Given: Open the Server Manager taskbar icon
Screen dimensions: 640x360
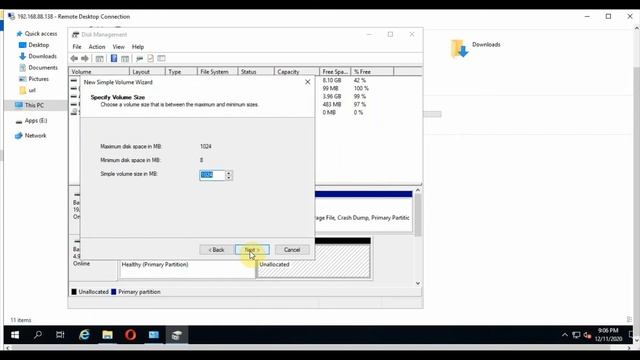Looking at the screenshot, I should tap(153, 335).
